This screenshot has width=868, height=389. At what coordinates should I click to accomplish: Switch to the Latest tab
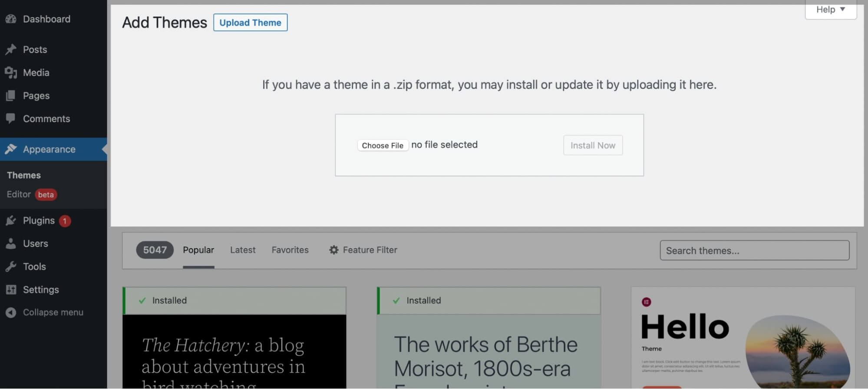[x=243, y=250]
